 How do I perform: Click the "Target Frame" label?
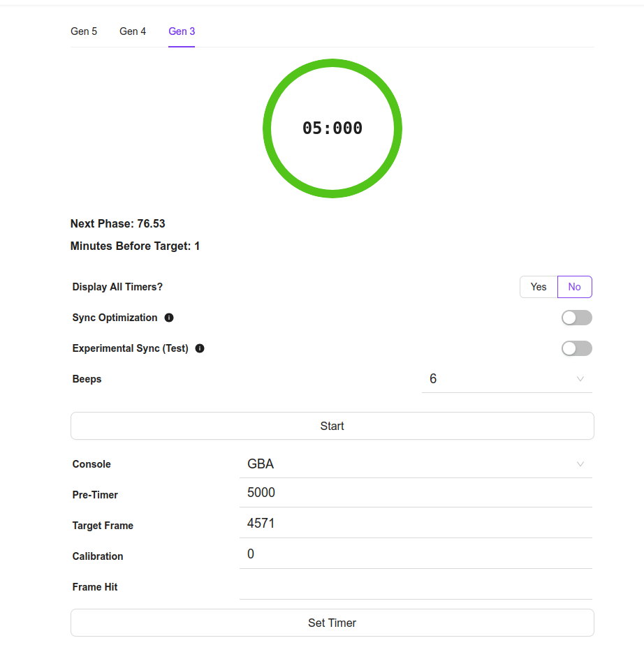103,526
